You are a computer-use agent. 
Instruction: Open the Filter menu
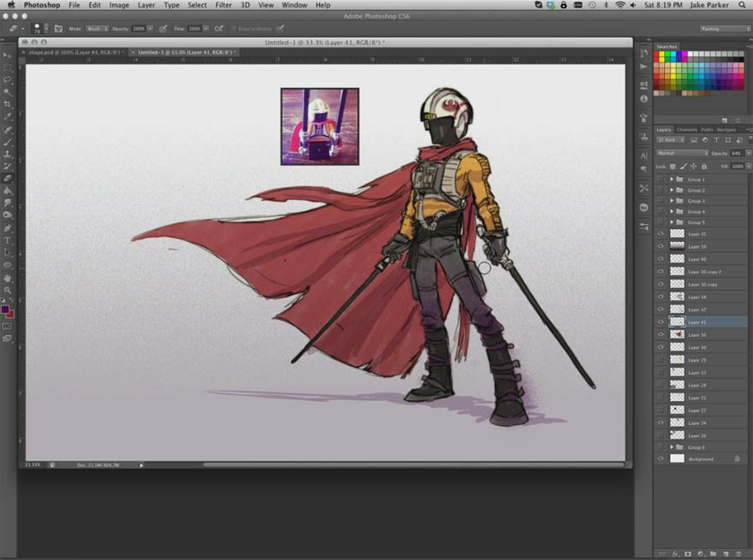pyautogui.click(x=223, y=5)
